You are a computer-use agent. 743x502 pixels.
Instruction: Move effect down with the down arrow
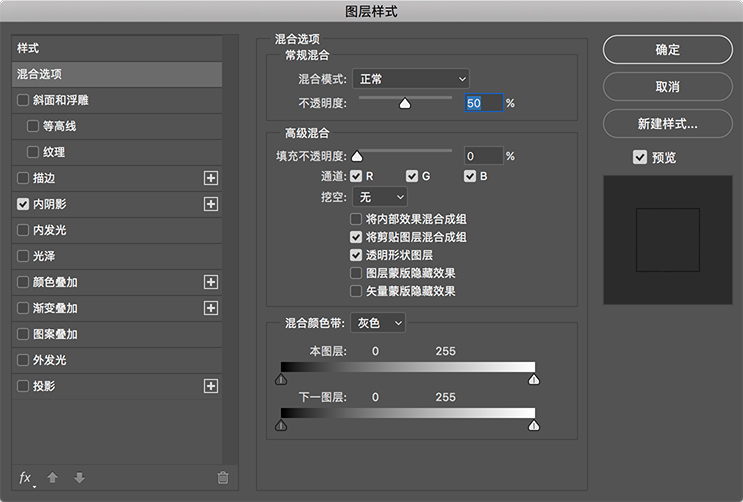pyautogui.click(x=79, y=478)
